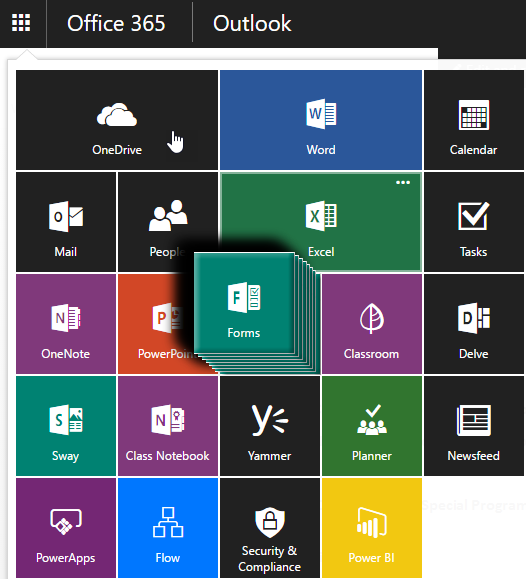526x579 pixels.
Task: Open the Yammer tile
Action: [270, 426]
